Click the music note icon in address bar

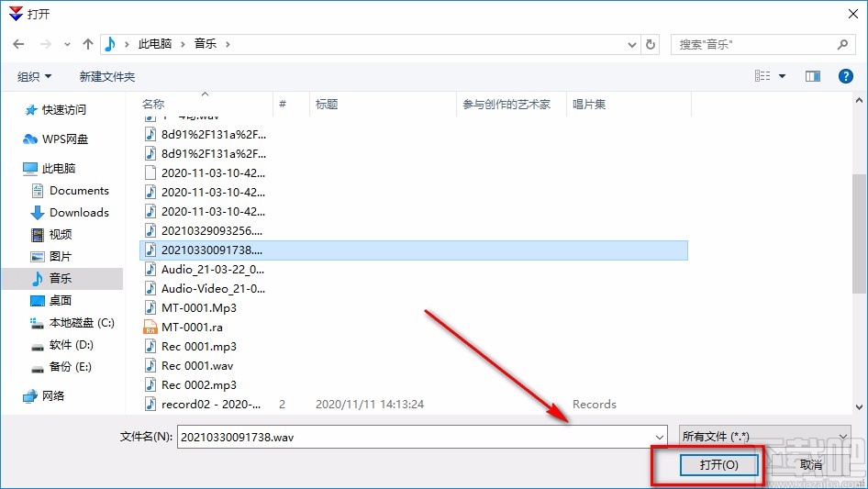[x=110, y=44]
